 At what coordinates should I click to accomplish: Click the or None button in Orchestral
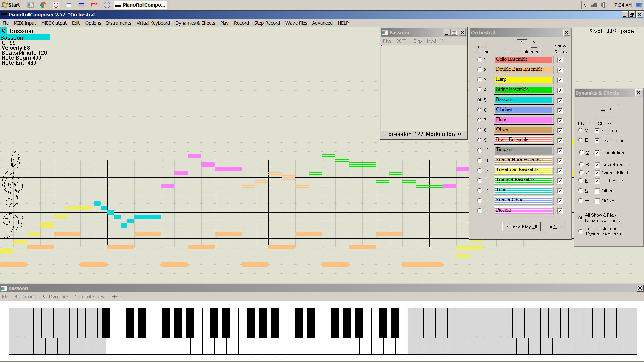(556, 226)
